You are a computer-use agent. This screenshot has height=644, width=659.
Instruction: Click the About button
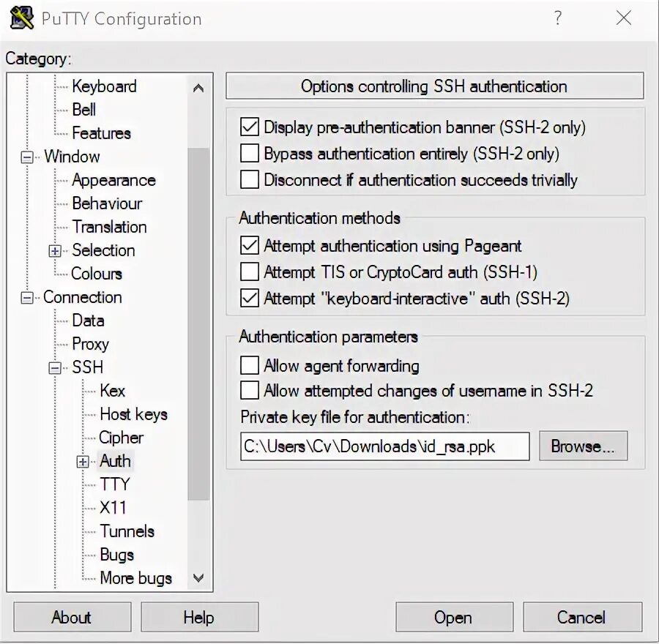point(72,617)
